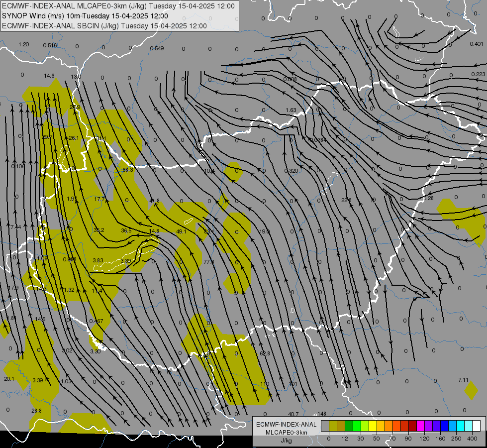Screen dimensions: 487x448
Task: Click the map value 7.11
Action: 463,380
